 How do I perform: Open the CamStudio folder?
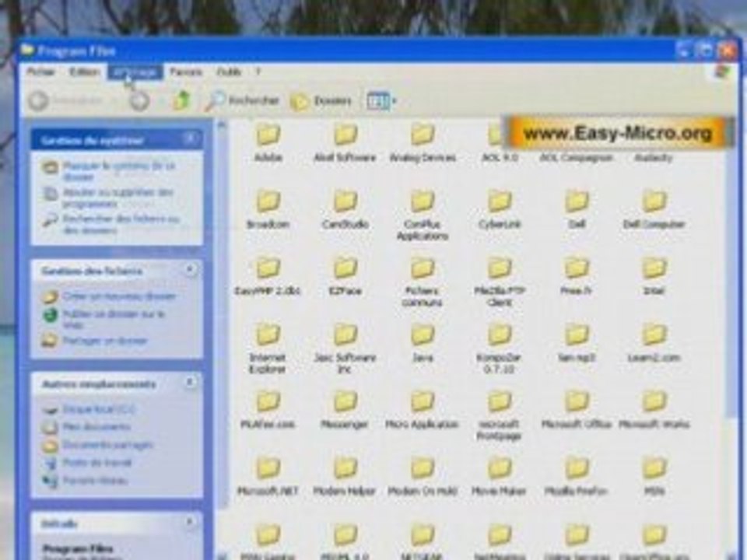pos(345,209)
